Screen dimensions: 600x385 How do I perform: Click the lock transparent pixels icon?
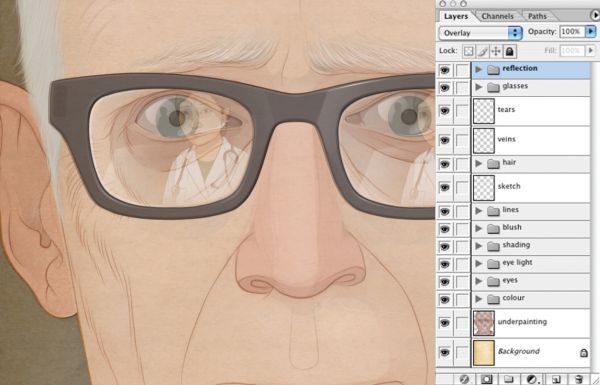[469, 51]
